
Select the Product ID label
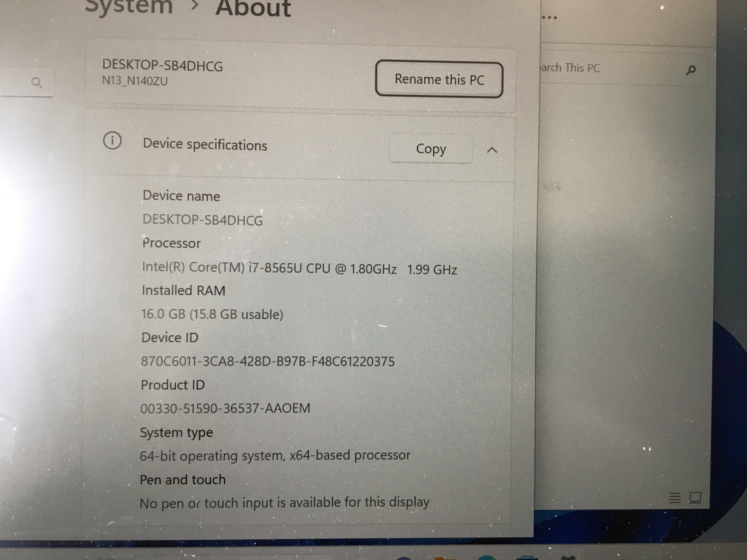(173, 385)
